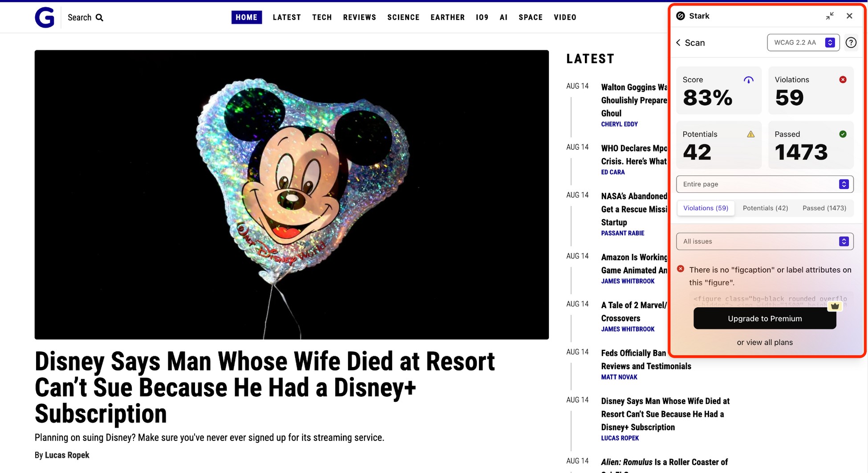Click the Search label in the header
Image resolution: width=868 pixels, height=473 pixels.
point(79,17)
